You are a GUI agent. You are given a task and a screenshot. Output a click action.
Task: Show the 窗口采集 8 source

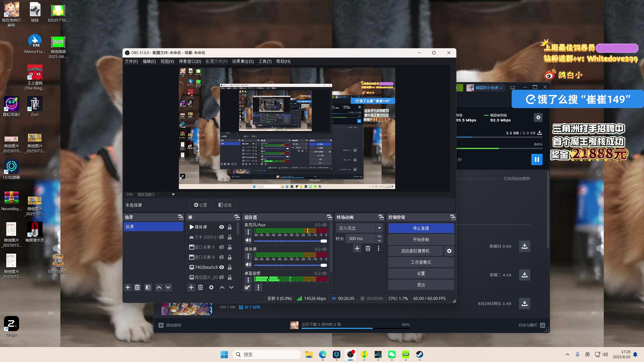[x=222, y=257]
